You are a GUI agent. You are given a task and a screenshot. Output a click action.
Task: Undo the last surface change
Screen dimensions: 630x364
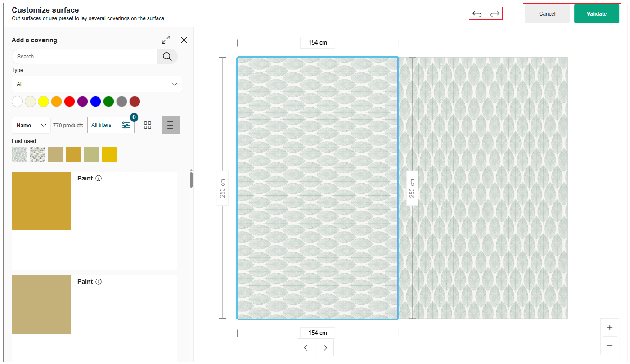(477, 14)
